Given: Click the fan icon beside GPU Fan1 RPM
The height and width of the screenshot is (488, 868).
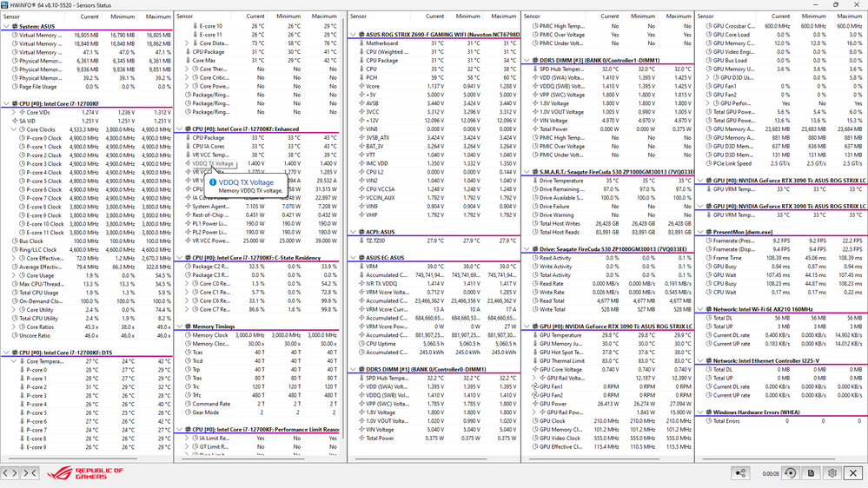Looking at the screenshot, I should coord(535,386).
